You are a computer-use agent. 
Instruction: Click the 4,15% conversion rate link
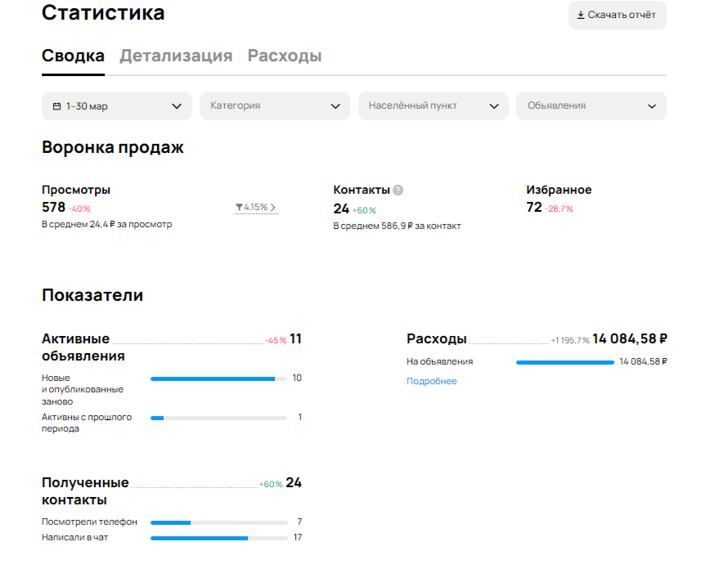tap(256, 207)
